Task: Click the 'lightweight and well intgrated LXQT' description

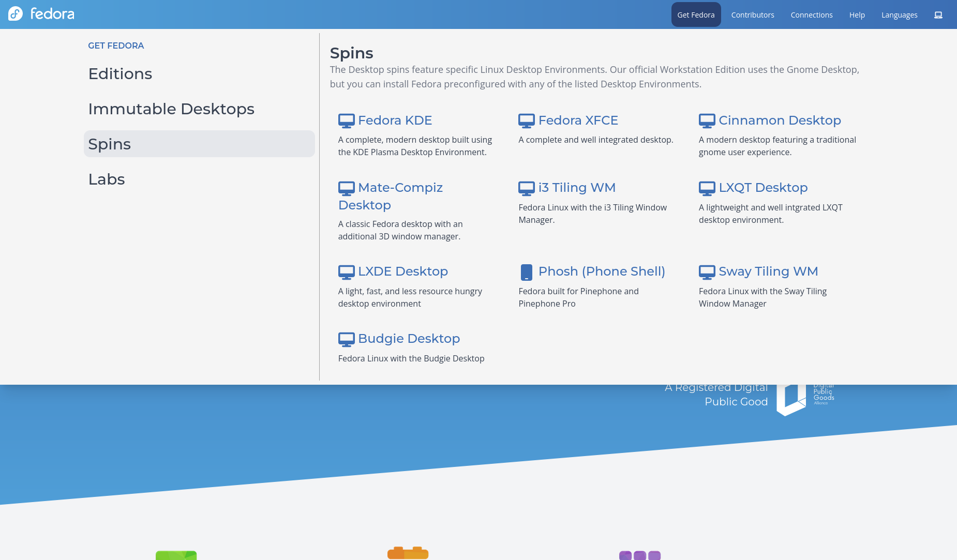Action: [771, 214]
